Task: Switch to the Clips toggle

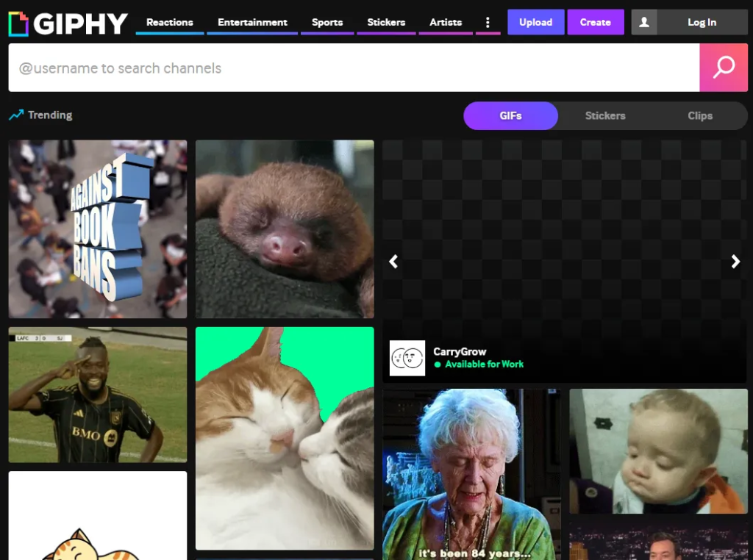Action: pyautogui.click(x=699, y=115)
